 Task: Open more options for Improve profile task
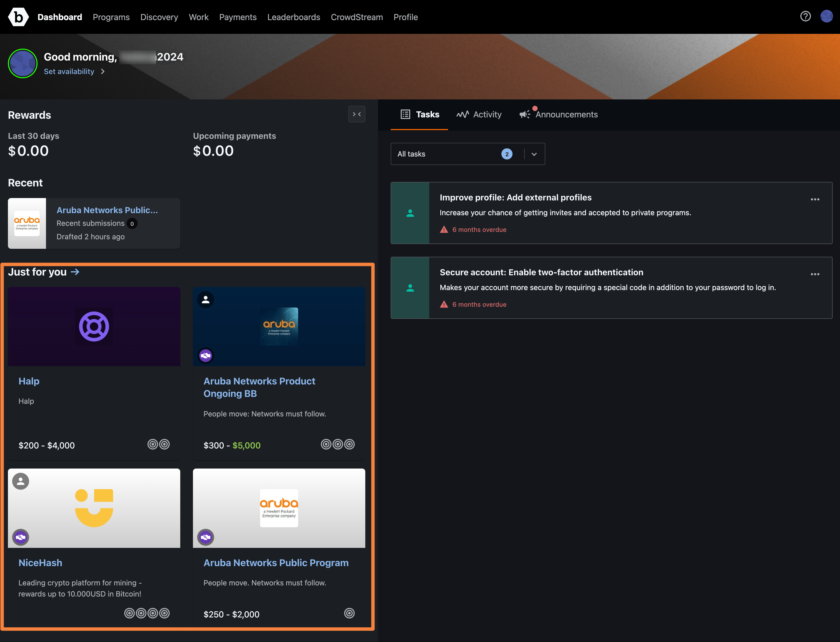click(815, 199)
